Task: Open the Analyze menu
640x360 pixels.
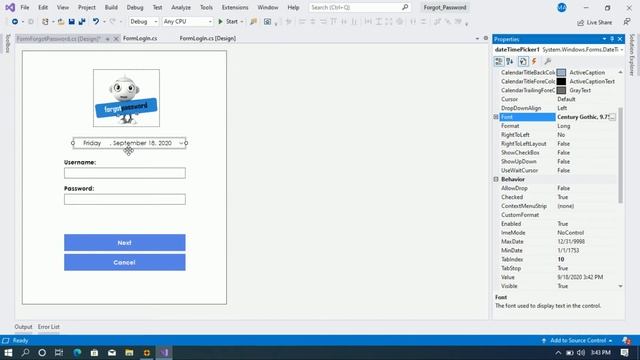Action: 181,7
